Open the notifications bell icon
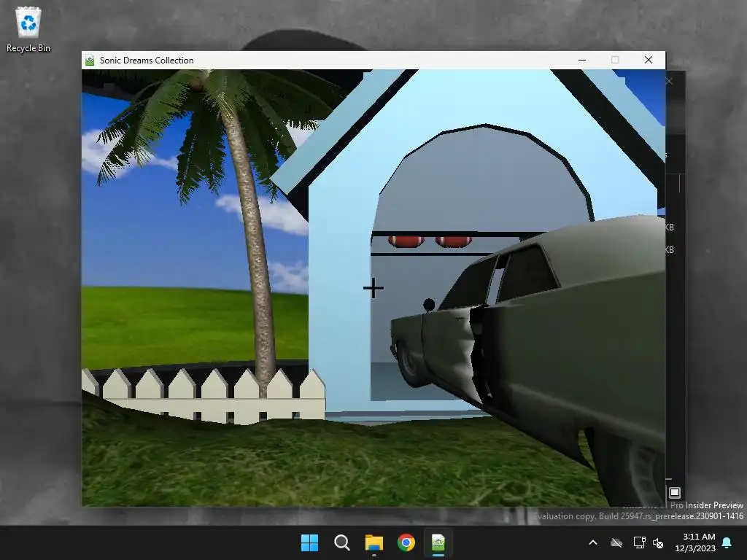The image size is (747, 560). (727, 542)
